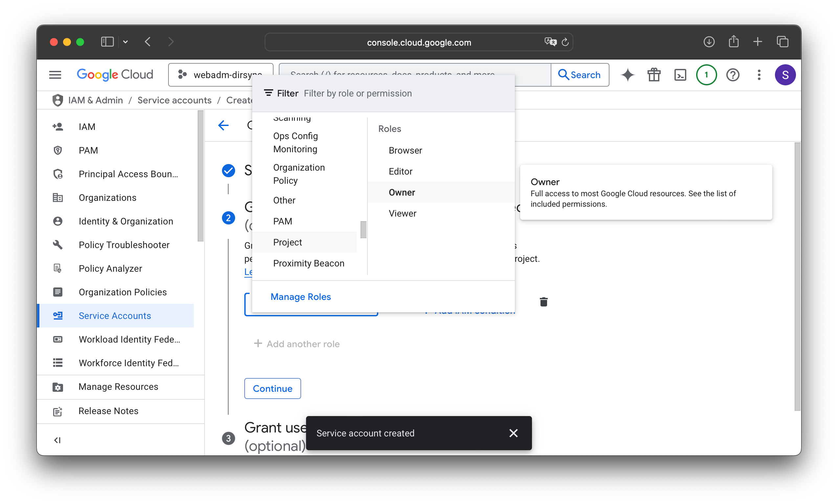Activate Cloud Shell terminal icon

680,75
